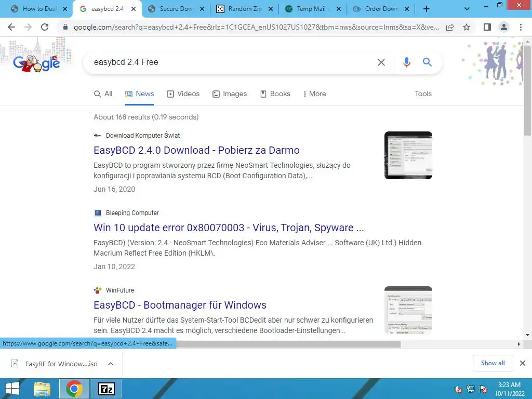
Task: Select the News search filter
Action: 139,94
